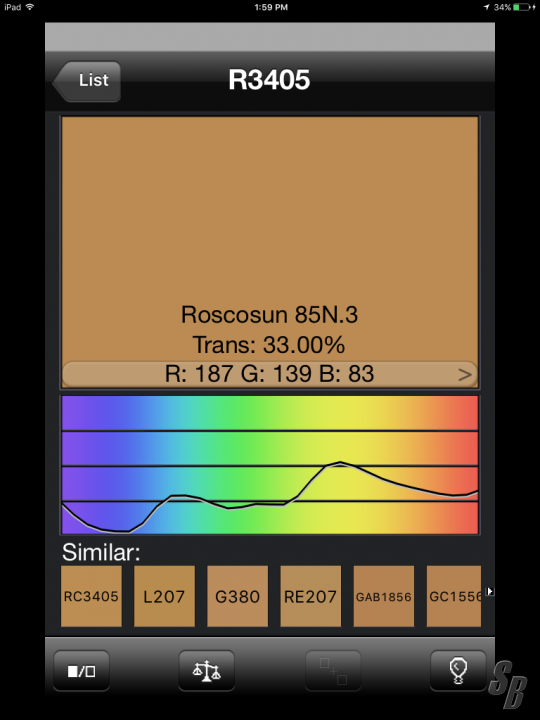Viewport: 540px width, 720px height.
Task: Expand the RGB values row chevron
Action: (x=465, y=375)
